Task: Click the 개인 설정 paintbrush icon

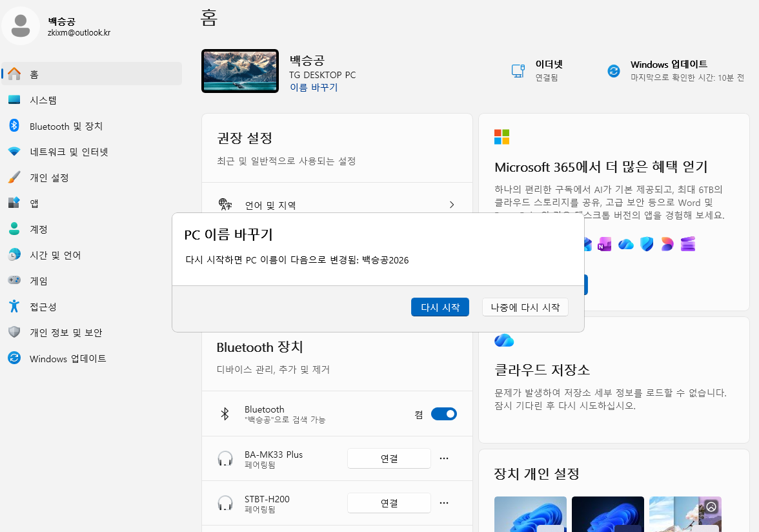Action: (14, 178)
